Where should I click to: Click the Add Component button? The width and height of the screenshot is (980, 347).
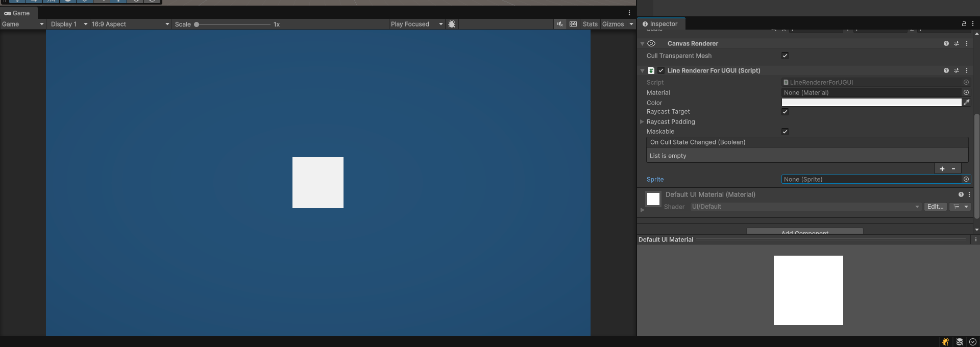[x=804, y=232]
